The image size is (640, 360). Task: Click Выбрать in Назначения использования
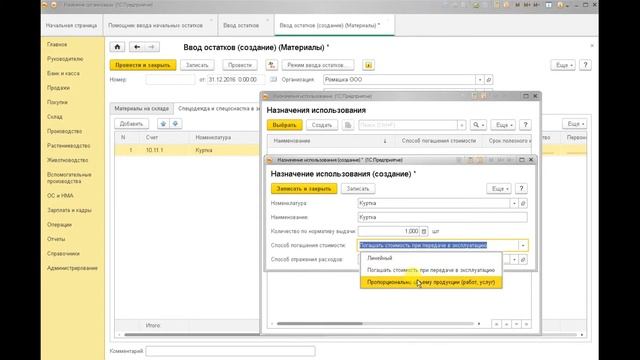284,125
